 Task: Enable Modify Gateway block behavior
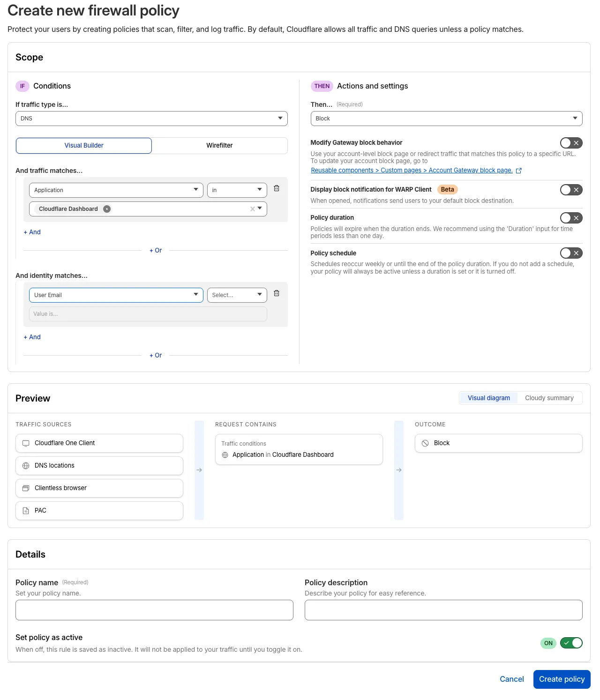coord(571,143)
